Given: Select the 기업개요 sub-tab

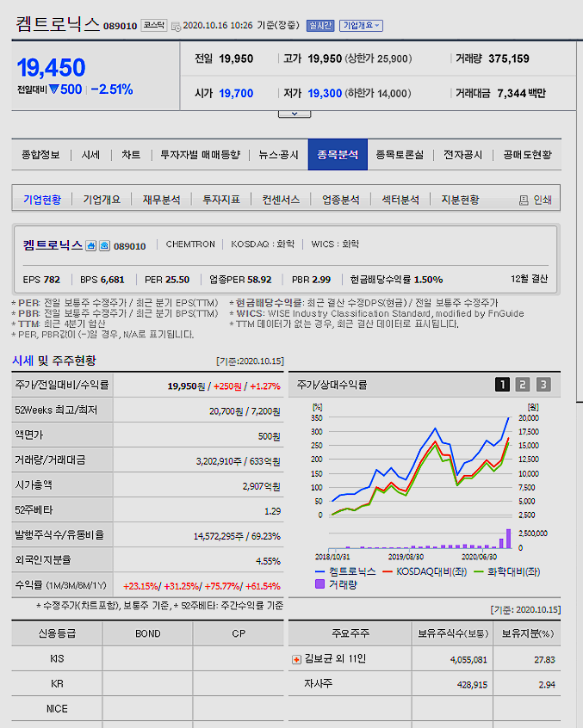Looking at the screenshot, I should coord(102,200).
